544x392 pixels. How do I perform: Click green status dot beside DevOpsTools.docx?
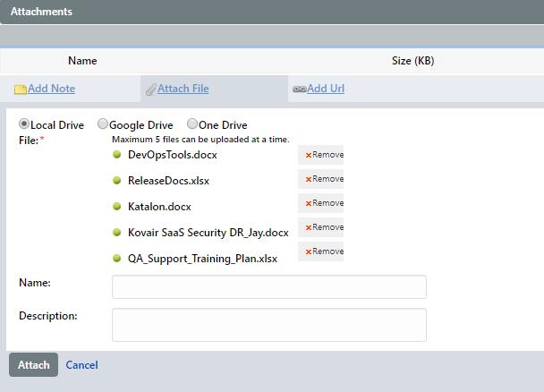[116, 154]
